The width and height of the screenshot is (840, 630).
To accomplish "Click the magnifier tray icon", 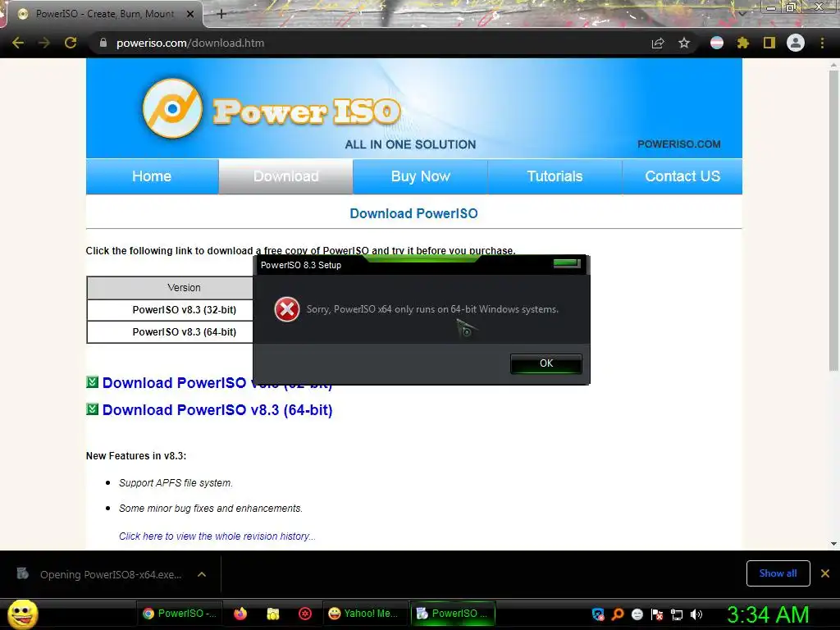I will (617, 614).
